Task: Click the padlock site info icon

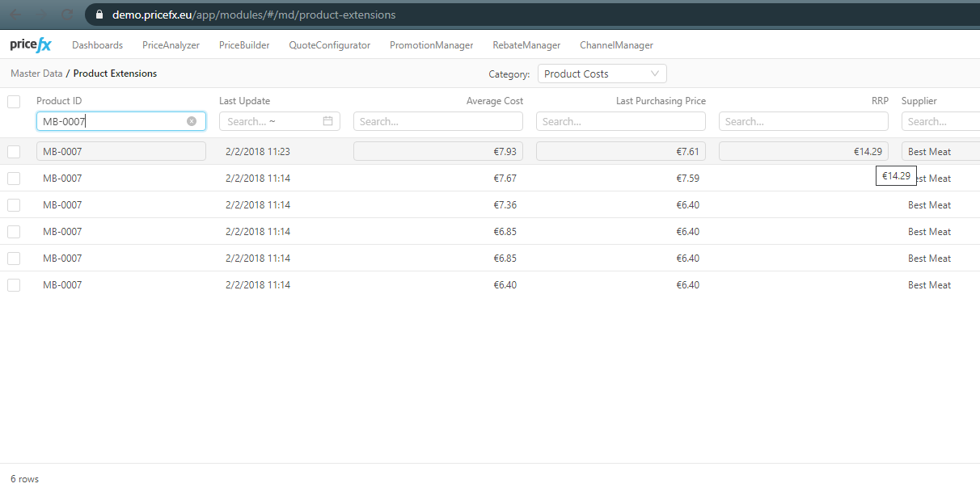Action: pyautogui.click(x=100, y=15)
